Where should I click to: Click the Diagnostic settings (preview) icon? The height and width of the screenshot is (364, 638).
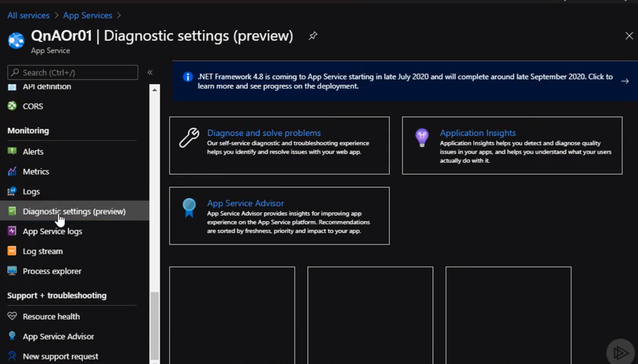[12, 211]
